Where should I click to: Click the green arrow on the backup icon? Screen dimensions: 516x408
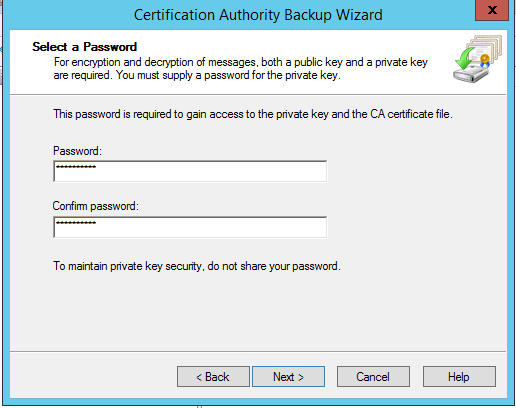(x=465, y=57)
